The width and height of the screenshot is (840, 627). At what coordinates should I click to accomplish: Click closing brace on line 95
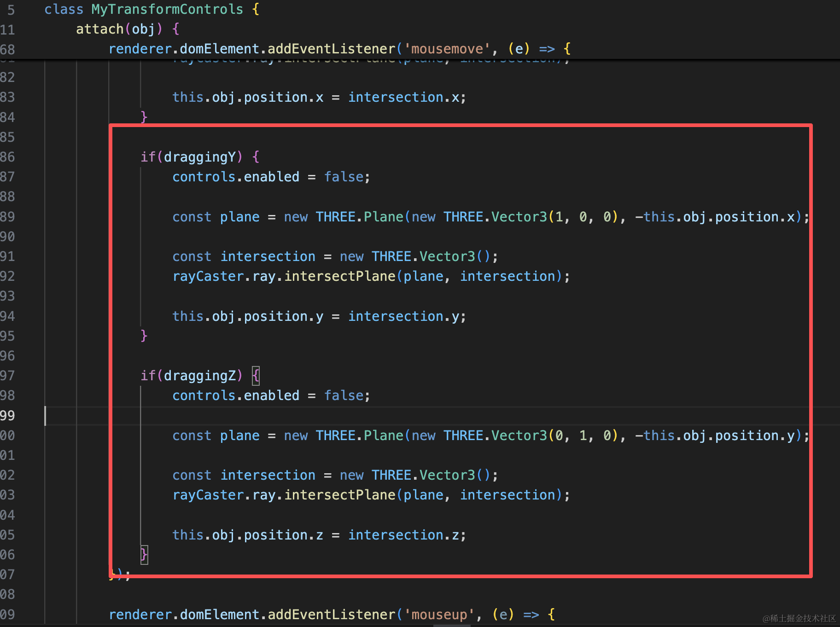pos(144,336)
